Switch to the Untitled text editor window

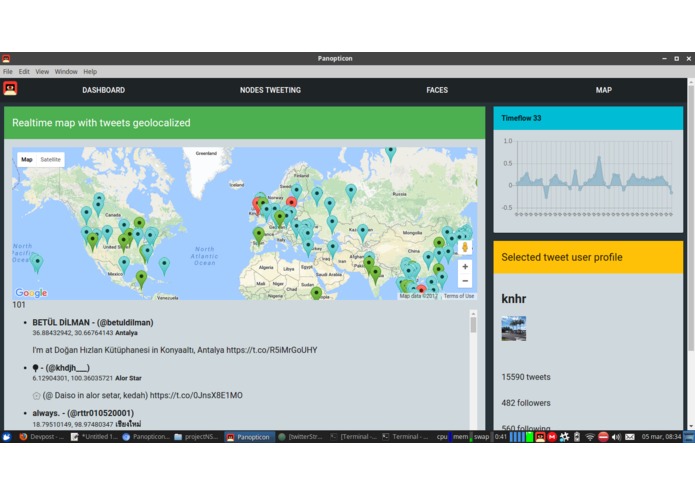click(x=94, y=437)
